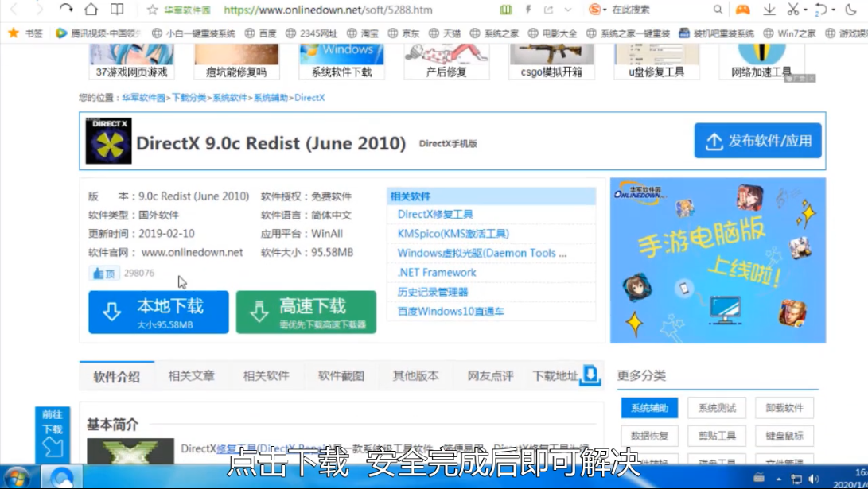Click the 手游电脑版 banner ad

[718, 260]
